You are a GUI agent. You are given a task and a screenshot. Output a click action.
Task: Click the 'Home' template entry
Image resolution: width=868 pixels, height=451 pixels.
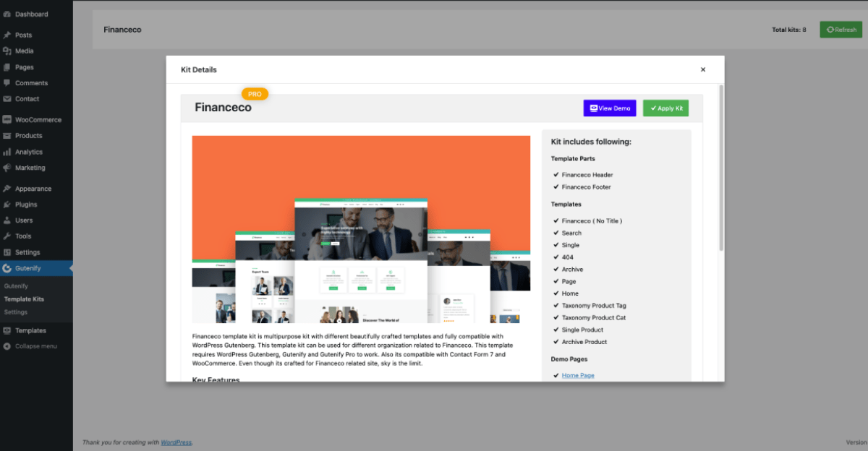click(571, 293)
